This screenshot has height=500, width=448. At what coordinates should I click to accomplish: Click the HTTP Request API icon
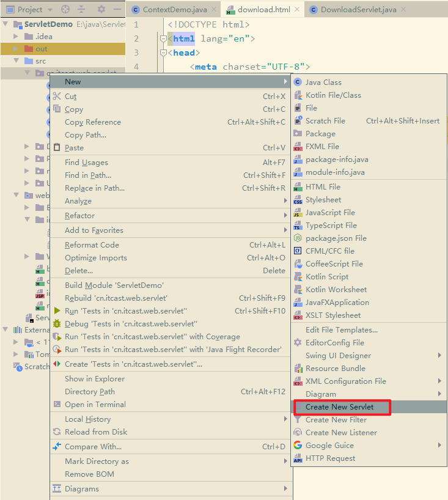[298, 458]
